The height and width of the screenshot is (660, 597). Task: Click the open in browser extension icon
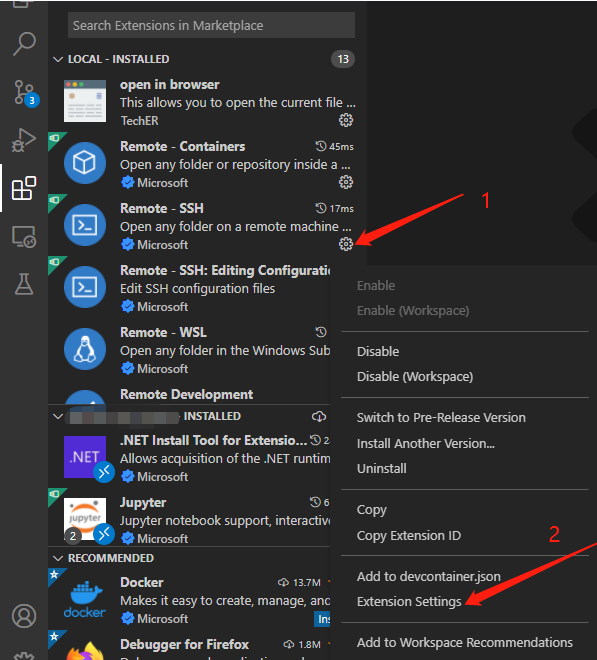85,101
